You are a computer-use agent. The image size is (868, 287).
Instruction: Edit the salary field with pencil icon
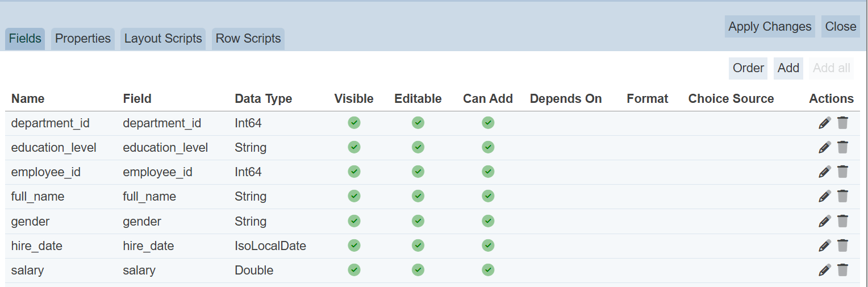coord(824,270)
